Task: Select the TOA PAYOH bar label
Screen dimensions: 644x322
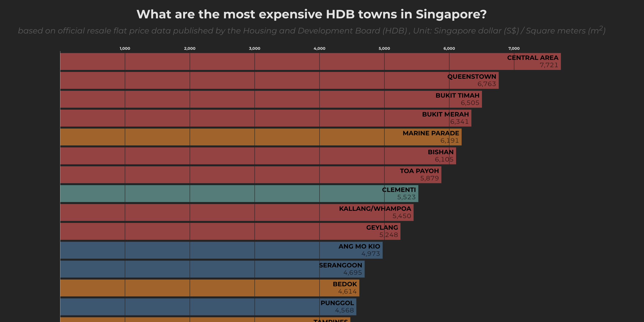Action: 419,171
